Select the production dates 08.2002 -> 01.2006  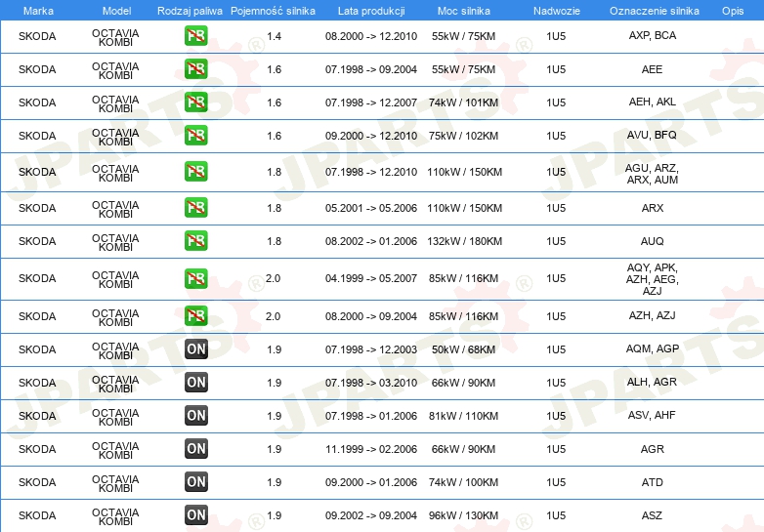click(371, 241)
